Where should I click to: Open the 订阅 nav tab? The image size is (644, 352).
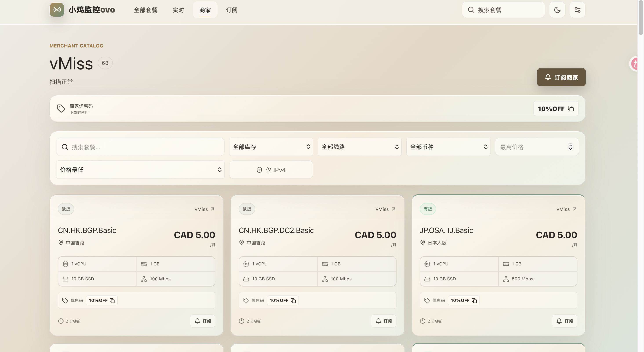coord(232,10)
